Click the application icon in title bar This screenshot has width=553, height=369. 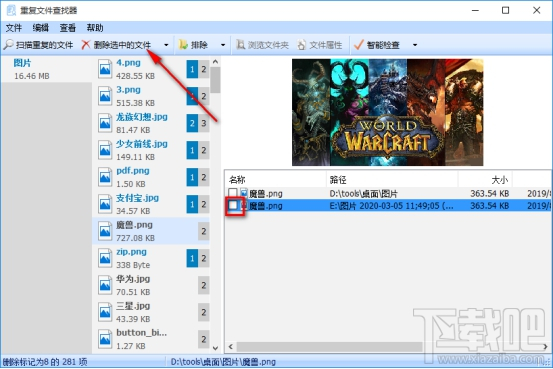click(11, 10)
